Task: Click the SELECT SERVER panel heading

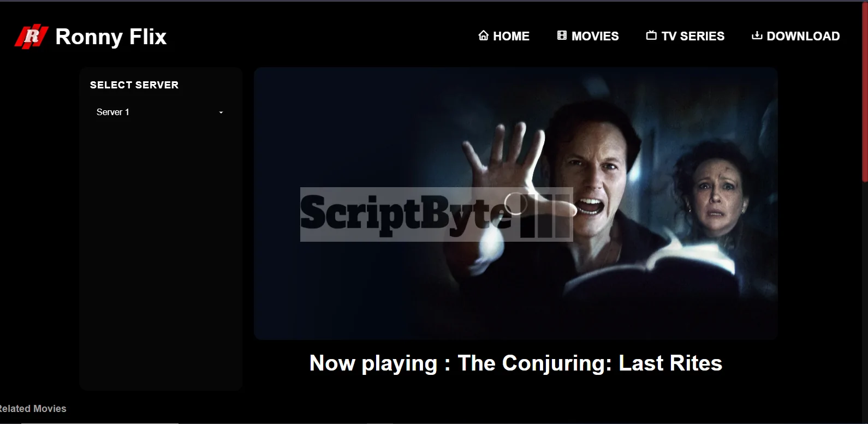Action: (x=134, y=85)
